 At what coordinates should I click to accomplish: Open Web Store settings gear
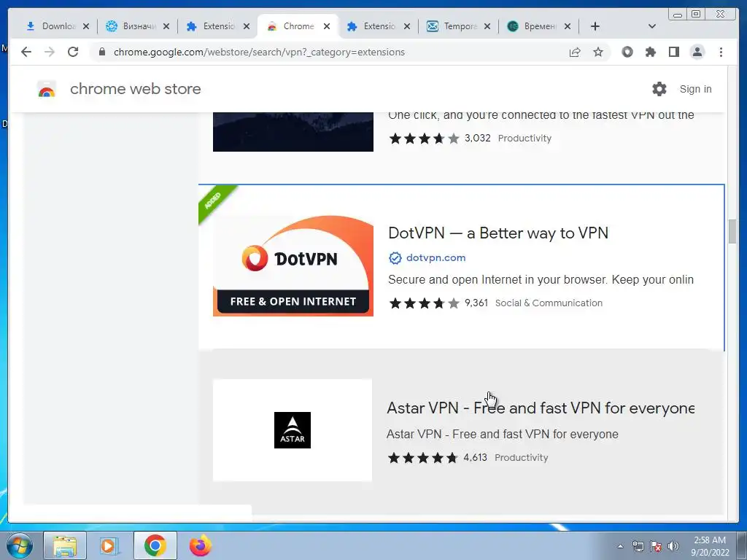click(x=659, y=89)
